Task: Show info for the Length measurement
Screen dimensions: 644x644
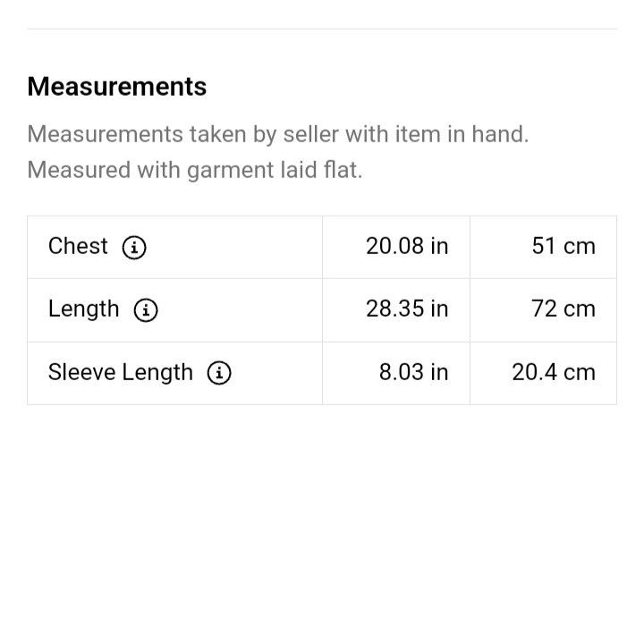Action: click(146, 310)
